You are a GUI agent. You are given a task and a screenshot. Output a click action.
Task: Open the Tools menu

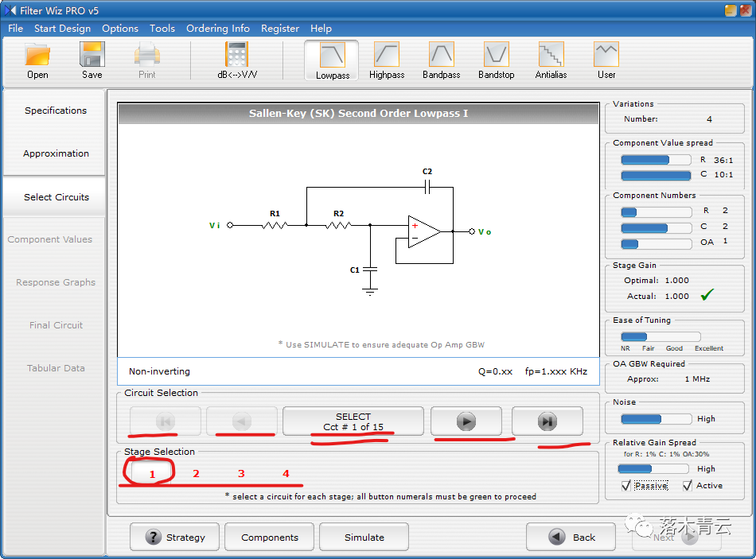coord(162,29)
